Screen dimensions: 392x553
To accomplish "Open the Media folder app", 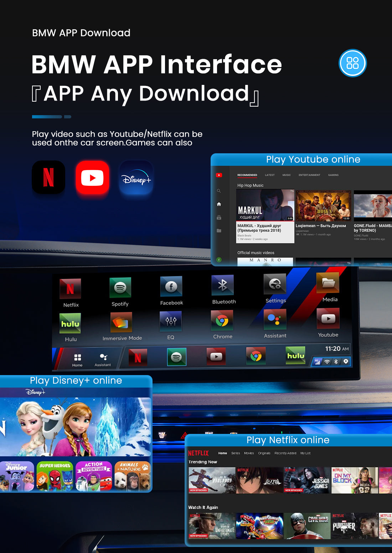I will pyautogui.click(x=328, y=283).
